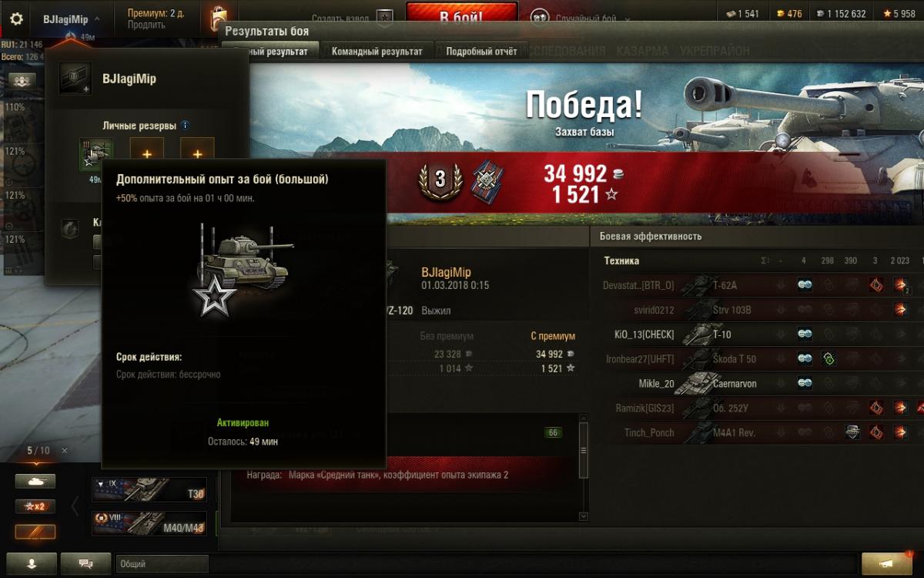The height and width of the screenshot is (578, 924).
Task: Click Продлить to extend premium
Action: tap(146, 25)
